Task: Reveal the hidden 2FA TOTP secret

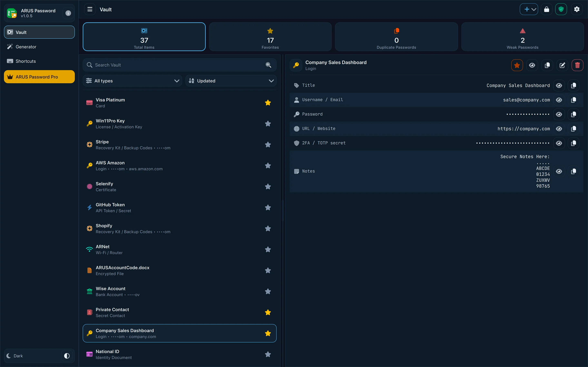Action: [559, 143]
